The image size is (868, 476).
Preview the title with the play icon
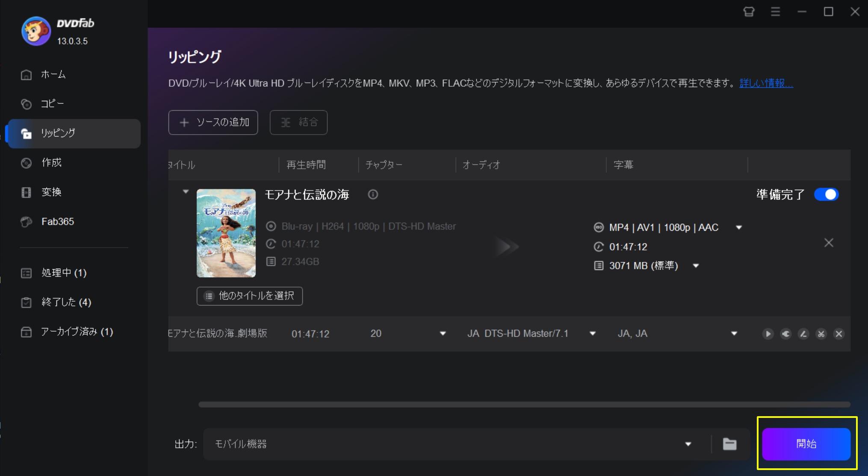(x=768, y=334)
